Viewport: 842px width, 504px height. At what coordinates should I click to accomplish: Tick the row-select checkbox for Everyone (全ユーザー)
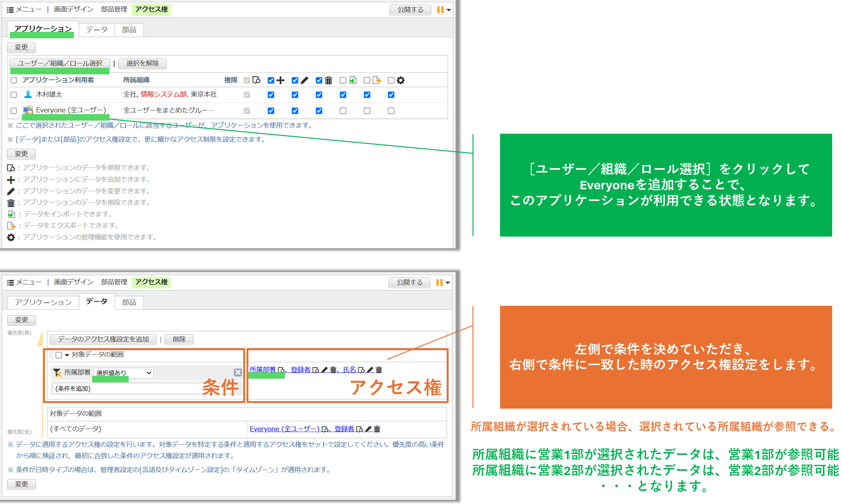tap(14, 111)
